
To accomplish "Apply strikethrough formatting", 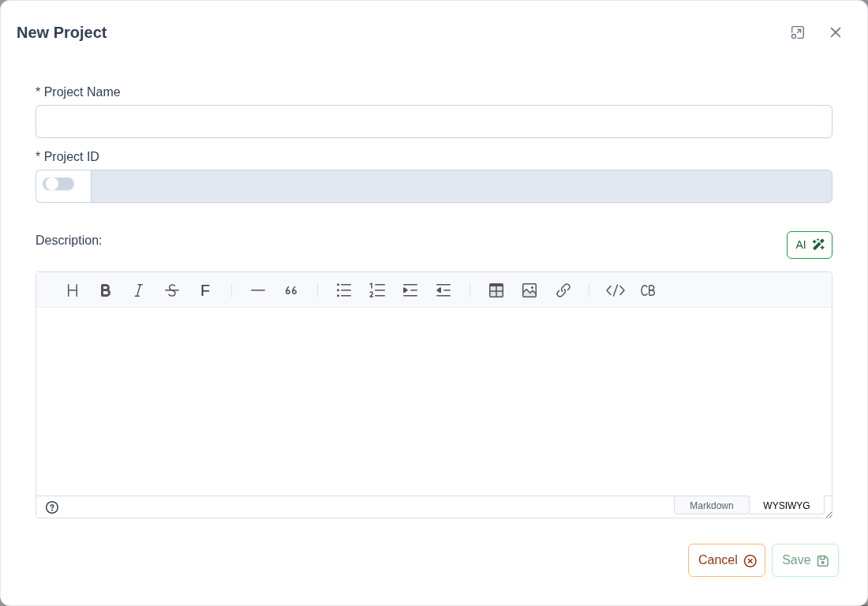I will (x=171, y=290).
